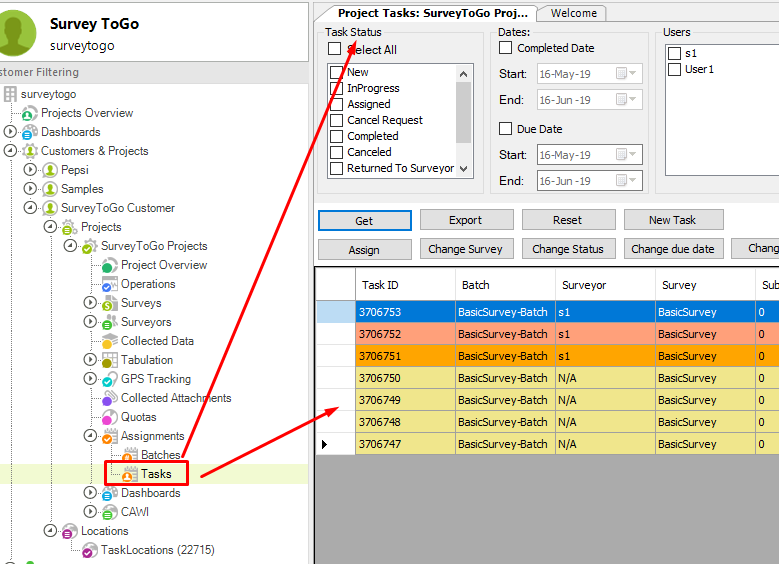Expand the Surveys node
Viewport: 779px width, 564px height.
[89, 303]
